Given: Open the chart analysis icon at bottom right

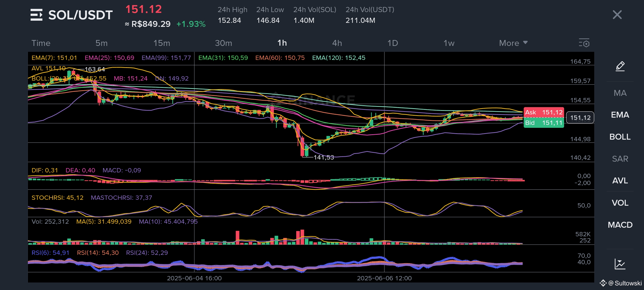Looking at the screenshot, I should [x=620, y=264].
